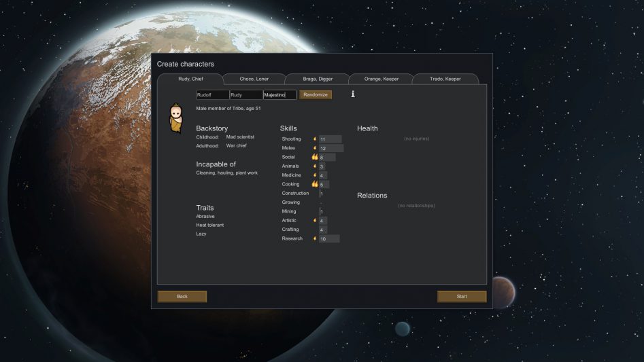Click the Artistic passion flame icon
Image resolution: width=644 pixels, height=362 pixels.
[x=315, y=220]
